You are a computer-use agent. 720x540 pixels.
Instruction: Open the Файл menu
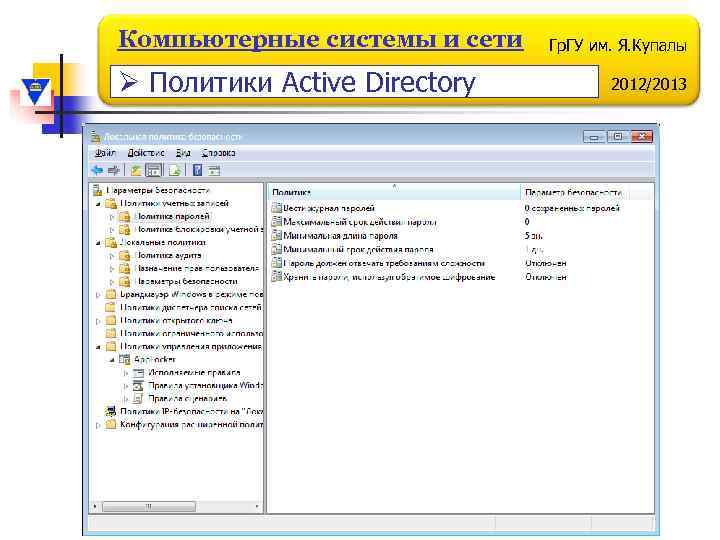tap(105, 153)
